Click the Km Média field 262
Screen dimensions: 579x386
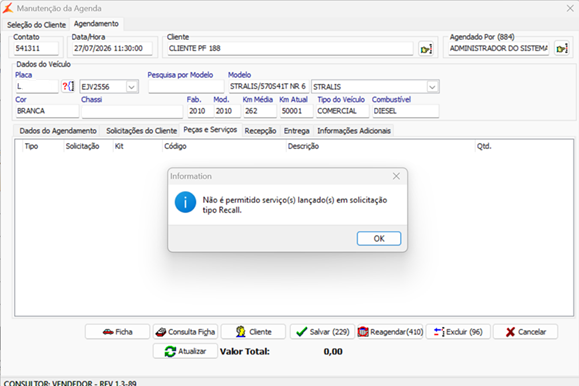tap(260, 111)
